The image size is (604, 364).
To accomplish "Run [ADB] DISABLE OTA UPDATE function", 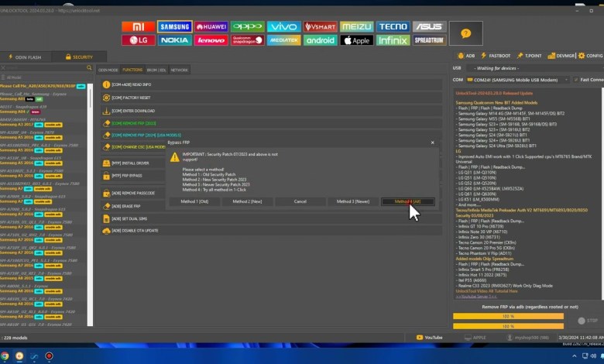I will [271, 231].
